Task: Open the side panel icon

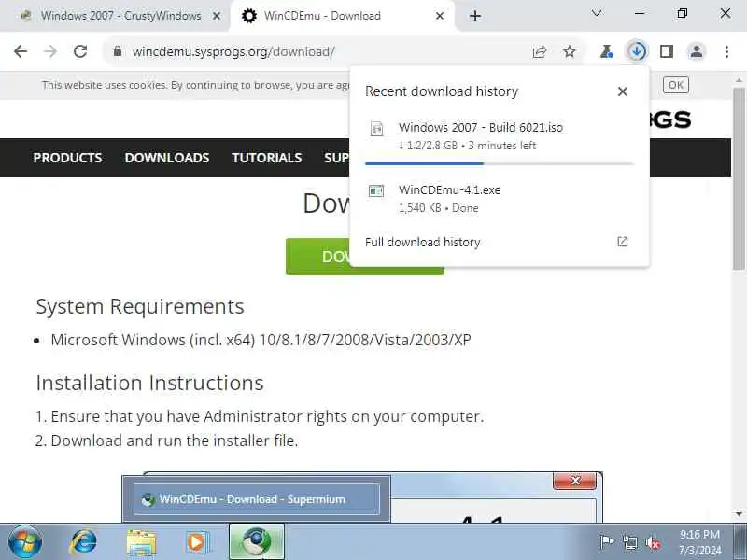Action: [x=667, y=51]
